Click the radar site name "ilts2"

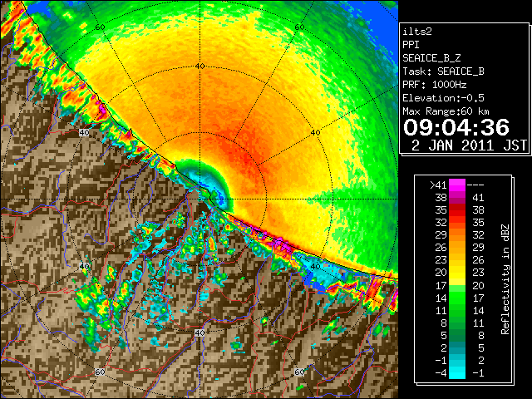click(417, 32)
